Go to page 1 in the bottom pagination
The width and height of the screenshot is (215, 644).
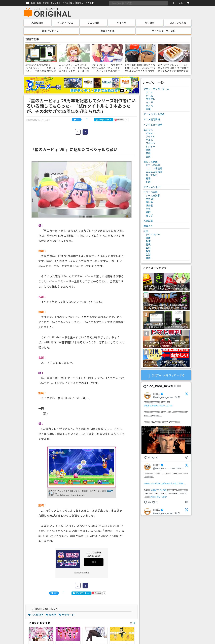coord(78,585)
